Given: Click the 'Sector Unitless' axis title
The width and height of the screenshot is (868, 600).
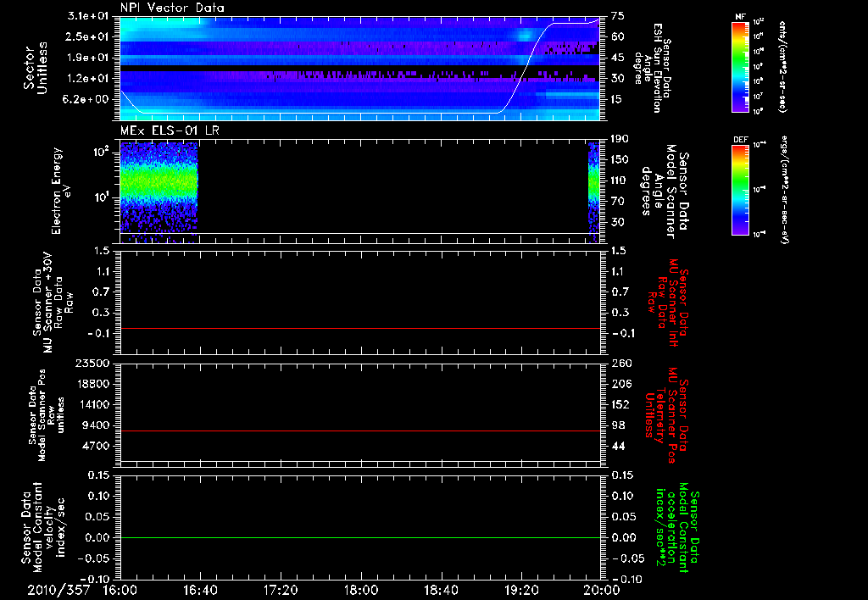Looking at the screenshot, I should [x=35, y=68].
